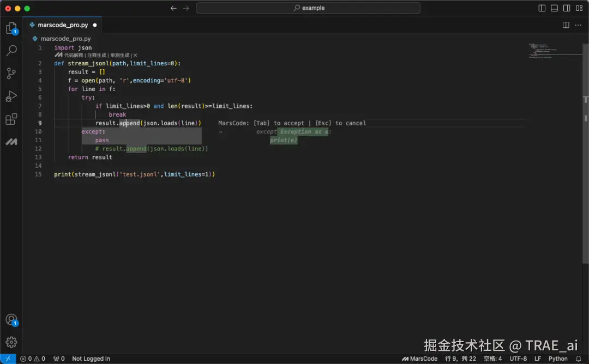
Task: Click the example search command center
Action: 308,8
